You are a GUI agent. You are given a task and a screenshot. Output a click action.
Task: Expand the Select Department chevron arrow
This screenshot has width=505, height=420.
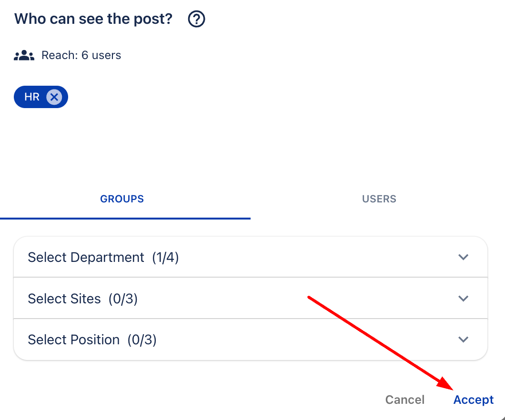(x=463, y=257)
